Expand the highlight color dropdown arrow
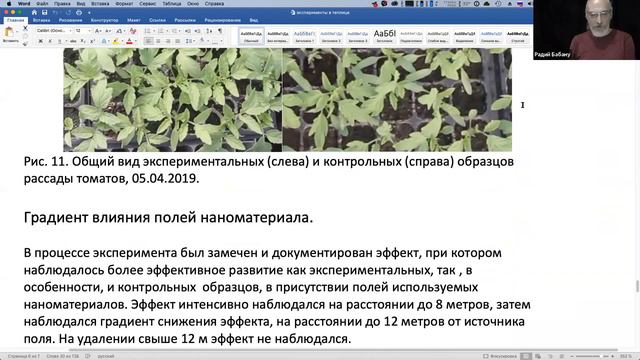Image resolution: width=640 pixels, height=360 pixels. coord(122,41)
